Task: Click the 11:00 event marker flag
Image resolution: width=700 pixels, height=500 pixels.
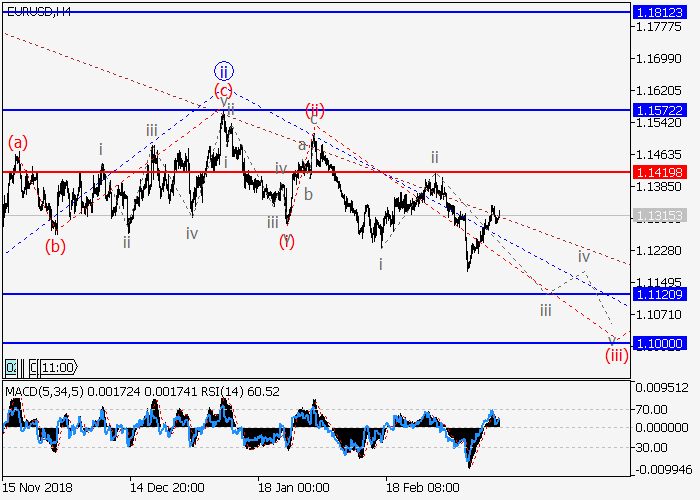Action: coord(57,367)
